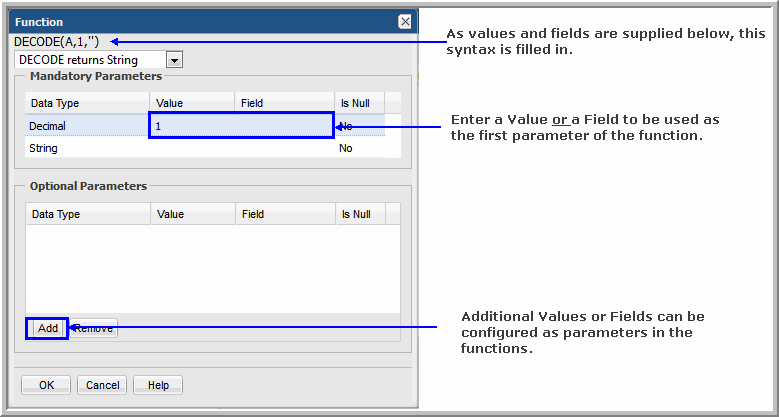Click the optional Is Null column header

pos(358,214)
